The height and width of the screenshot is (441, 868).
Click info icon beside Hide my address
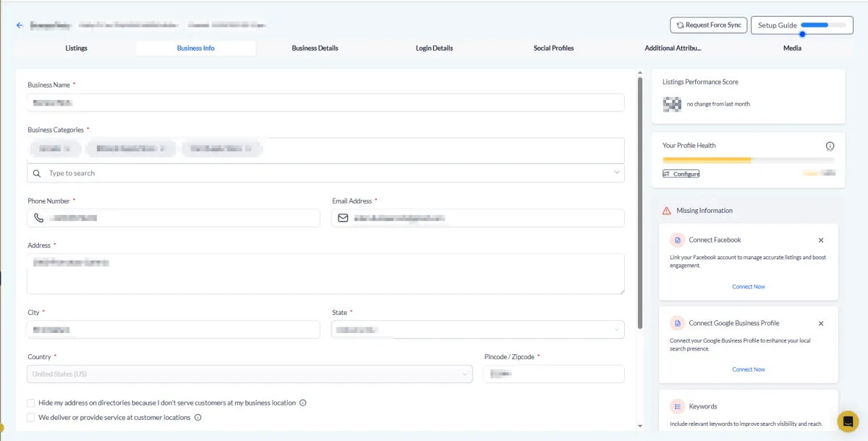point(303,403)
